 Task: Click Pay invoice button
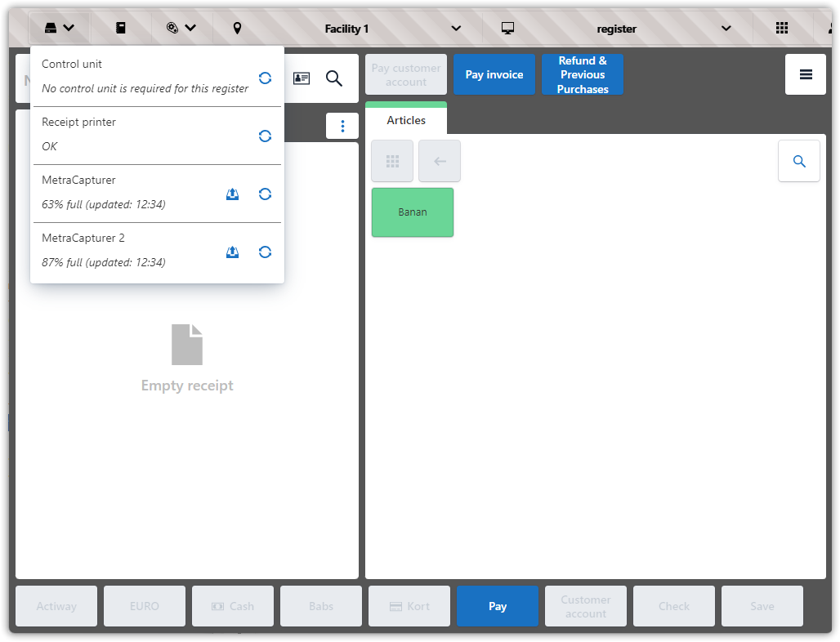pyautogui.click(x=494, y=74)
